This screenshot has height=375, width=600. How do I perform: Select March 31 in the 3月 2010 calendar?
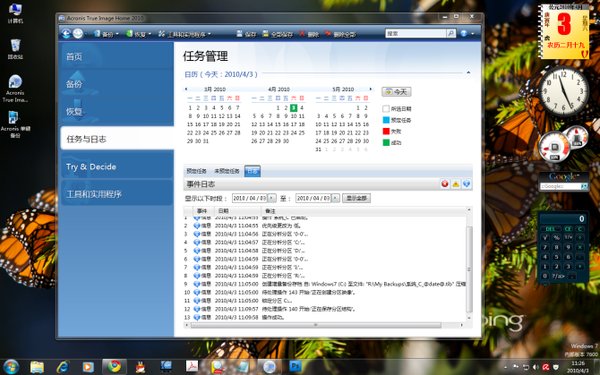[x=206, y=141]
